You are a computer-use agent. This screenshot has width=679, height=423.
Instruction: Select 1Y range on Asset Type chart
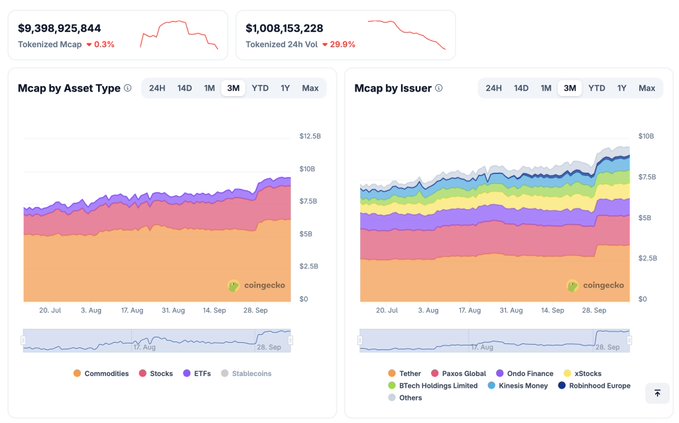pos(285,88)
